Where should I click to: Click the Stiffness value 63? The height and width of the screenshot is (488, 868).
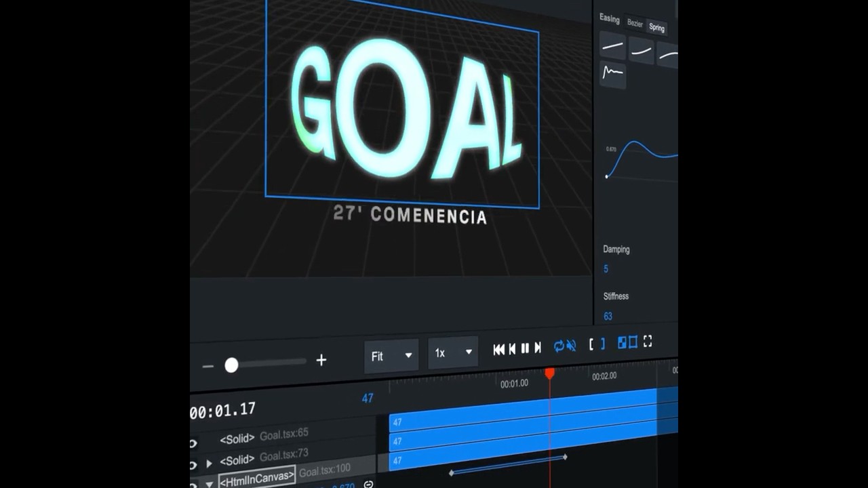(x=608, y=316)
